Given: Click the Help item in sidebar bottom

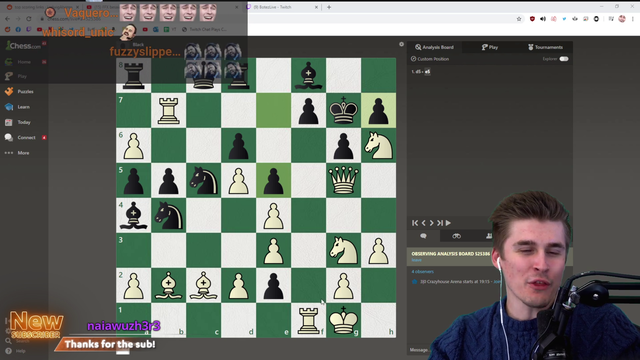Looking at the screenshot, I should point(15,351).
